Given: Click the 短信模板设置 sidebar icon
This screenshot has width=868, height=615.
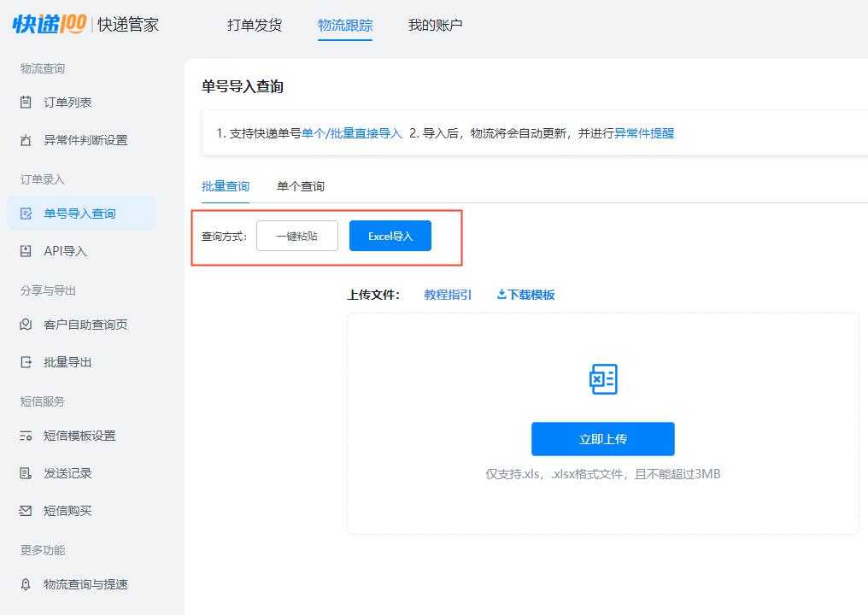Looking at the screenshot, I should (x=27, y=435).
